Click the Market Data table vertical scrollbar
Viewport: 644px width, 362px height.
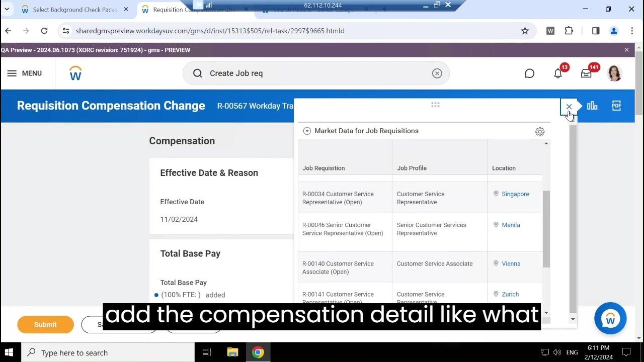pos(546,229)
